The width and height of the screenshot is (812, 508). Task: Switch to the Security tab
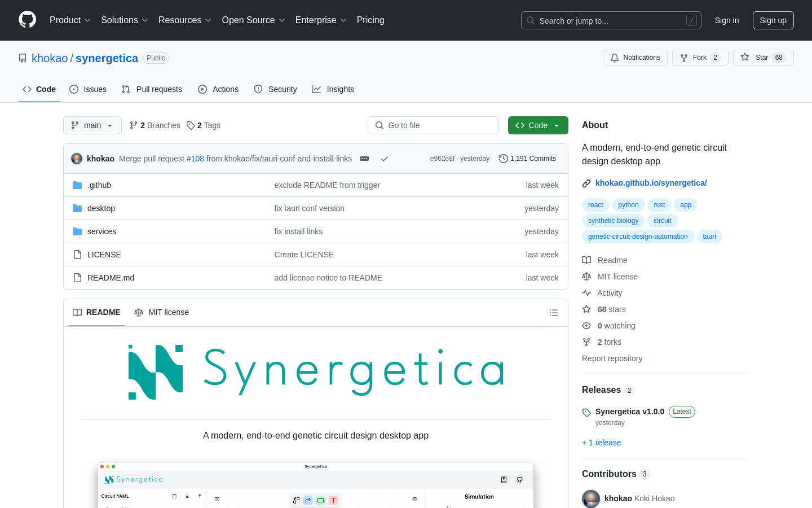point(275,89)
